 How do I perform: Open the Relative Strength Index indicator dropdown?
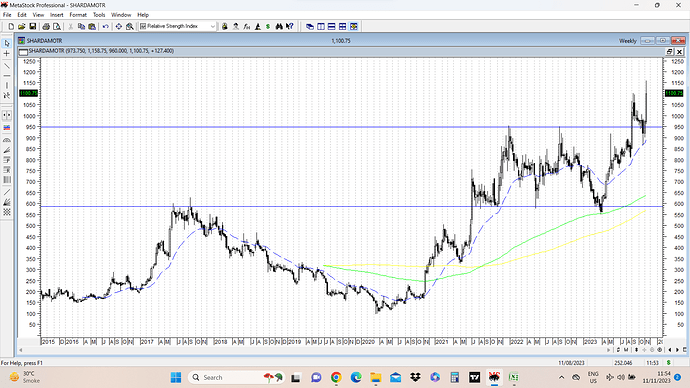pos(178,26)
